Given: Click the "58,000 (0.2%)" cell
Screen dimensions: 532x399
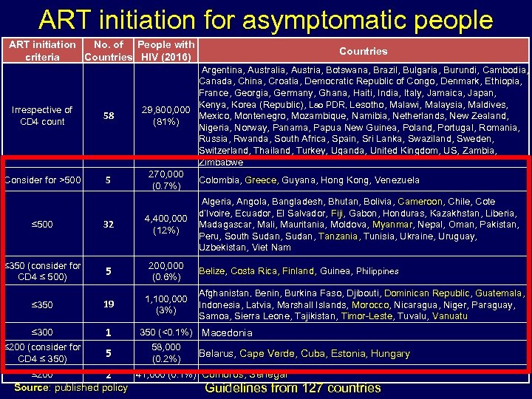Looking at the screenshot, I should click(x=166, y=353).
